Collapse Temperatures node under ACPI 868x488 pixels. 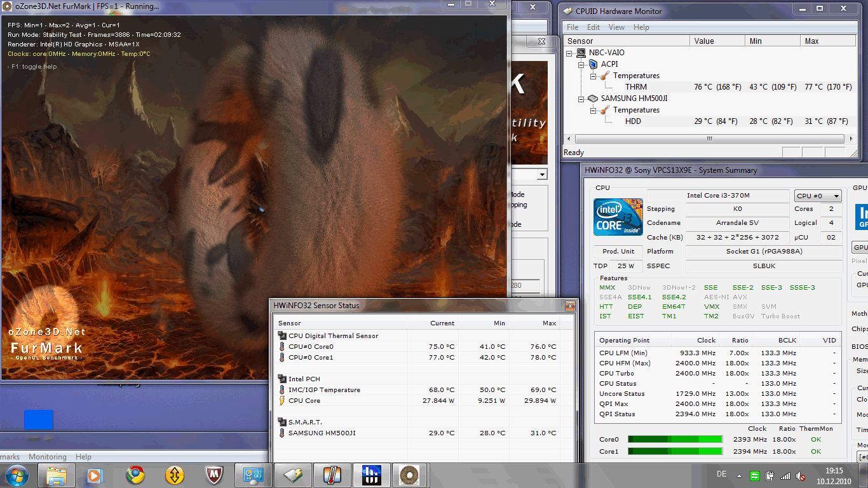click(593, 76)
